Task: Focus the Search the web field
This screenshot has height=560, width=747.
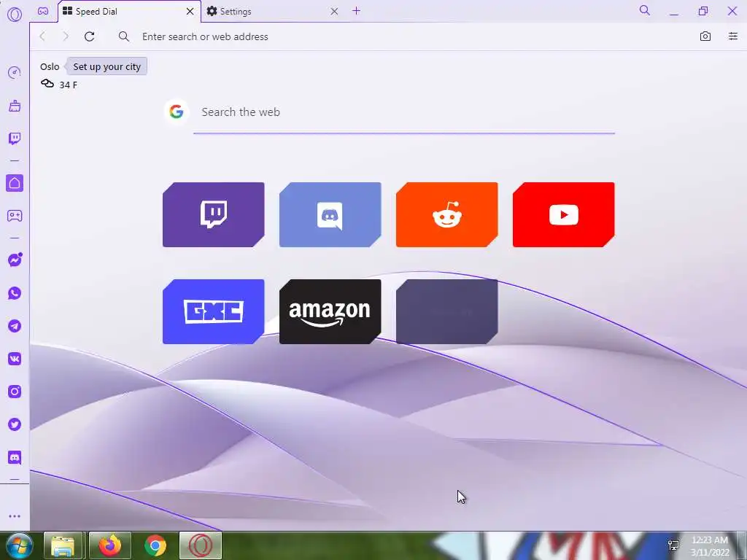Action: 404,112
